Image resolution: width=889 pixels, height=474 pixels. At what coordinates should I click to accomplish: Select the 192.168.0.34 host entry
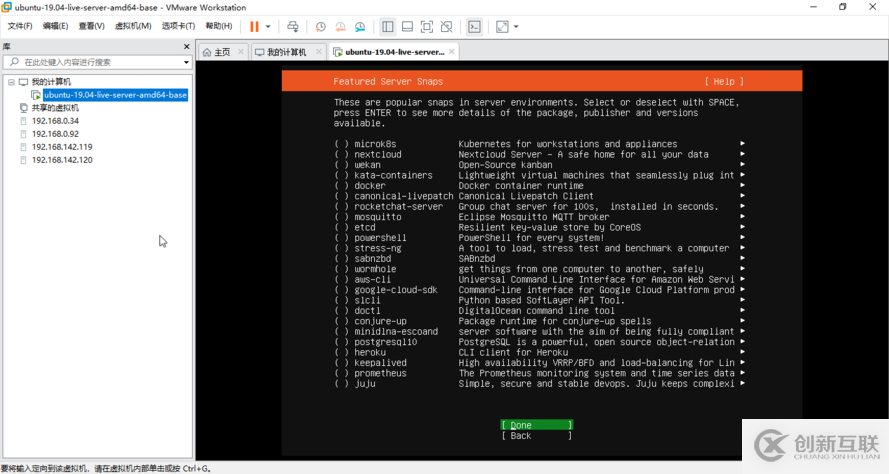tap(55, 121)
